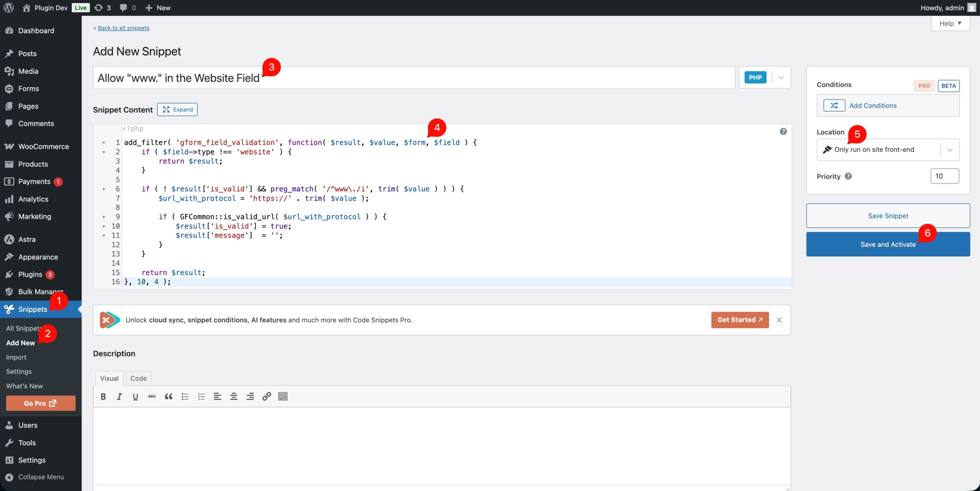980x491 pixels.
Task: Click the admin avatar icon
Action: (972, 8)
